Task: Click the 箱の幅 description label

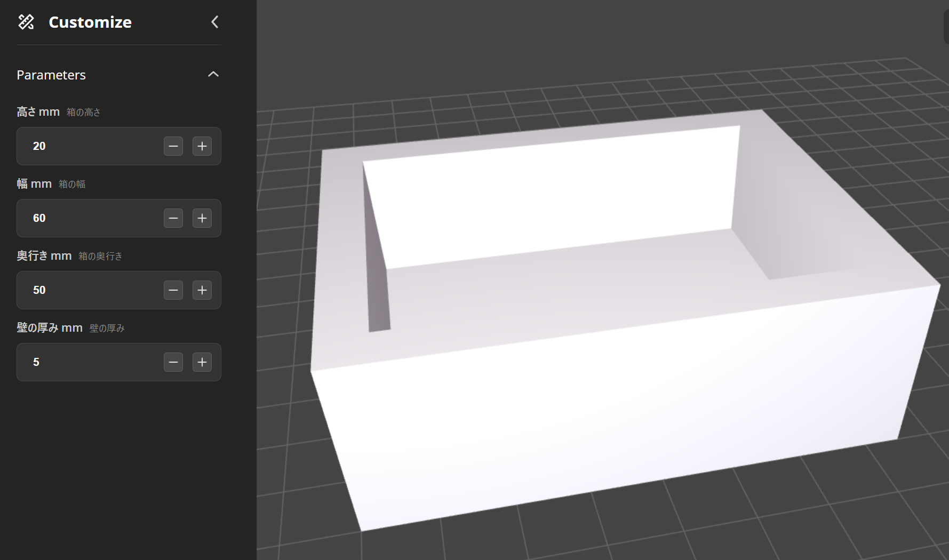Action: (72, 184)
